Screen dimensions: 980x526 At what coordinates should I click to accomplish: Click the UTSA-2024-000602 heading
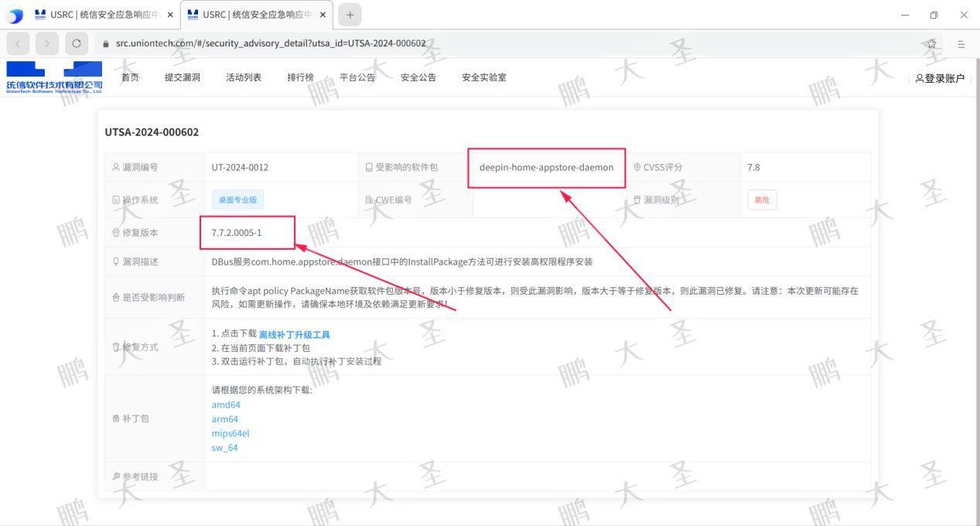[152, 132]
